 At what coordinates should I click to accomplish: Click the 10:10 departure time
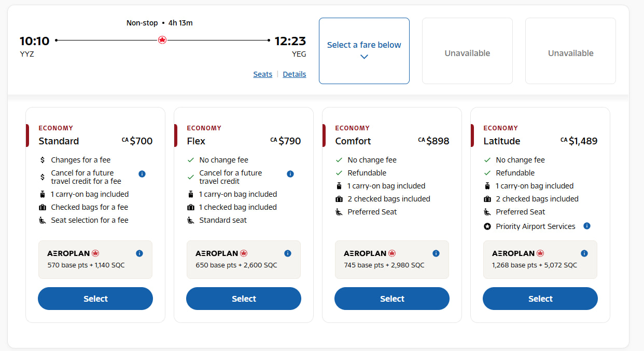(x=35, y=41)
